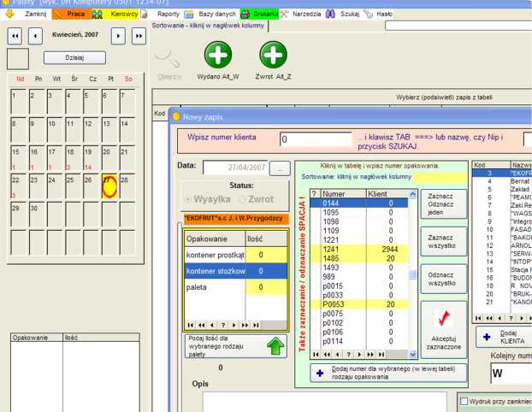Click next-record arrow in Numer table navigator

359,355
